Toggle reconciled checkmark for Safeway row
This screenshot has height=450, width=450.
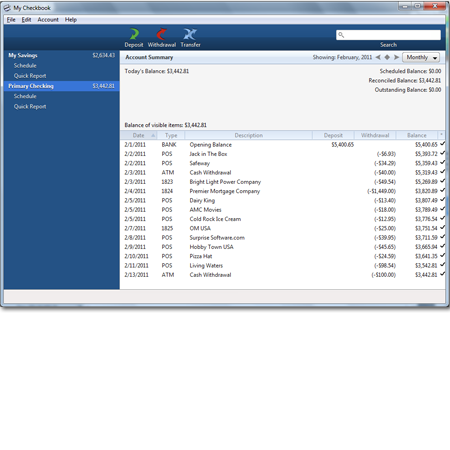[x=442, y=162]
